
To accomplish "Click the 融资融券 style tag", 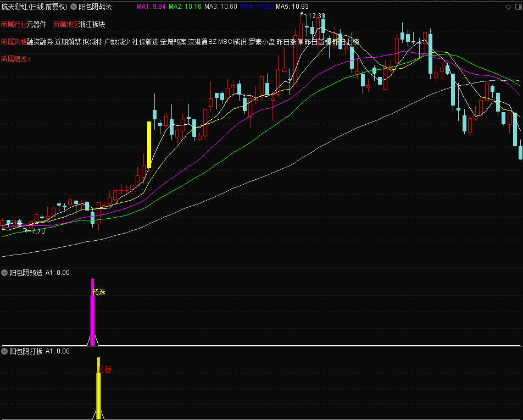I will [x=40, y=42].
